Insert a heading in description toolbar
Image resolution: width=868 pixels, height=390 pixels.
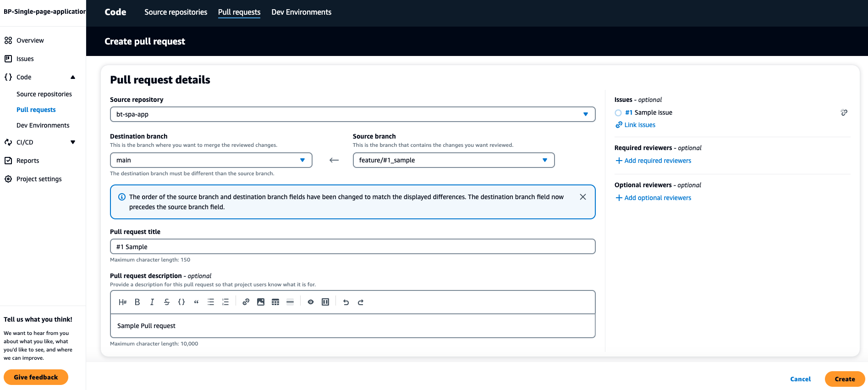coord(122,302)
